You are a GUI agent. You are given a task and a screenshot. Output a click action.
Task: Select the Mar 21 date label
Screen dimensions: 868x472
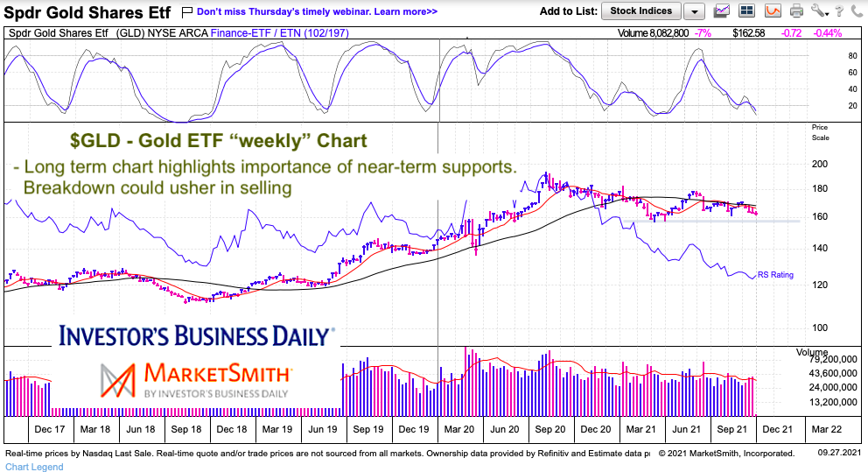point(641,429)
